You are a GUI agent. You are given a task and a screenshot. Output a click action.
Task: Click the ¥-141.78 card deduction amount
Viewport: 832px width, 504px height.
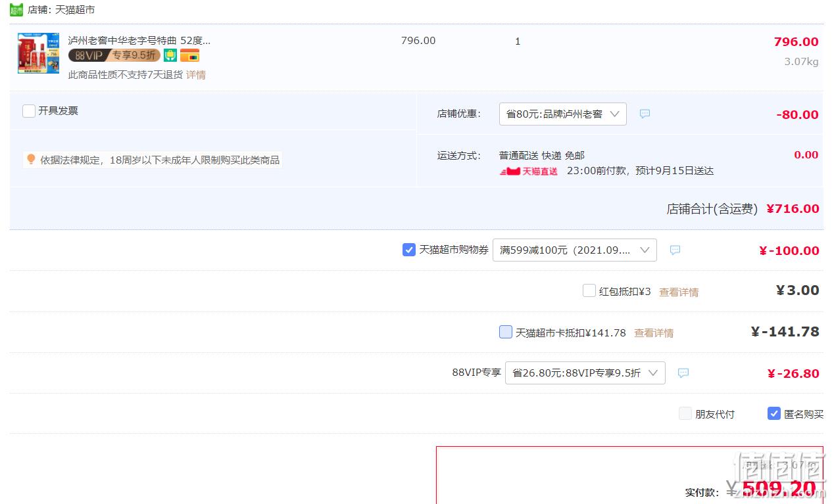[x=785, y=331]
